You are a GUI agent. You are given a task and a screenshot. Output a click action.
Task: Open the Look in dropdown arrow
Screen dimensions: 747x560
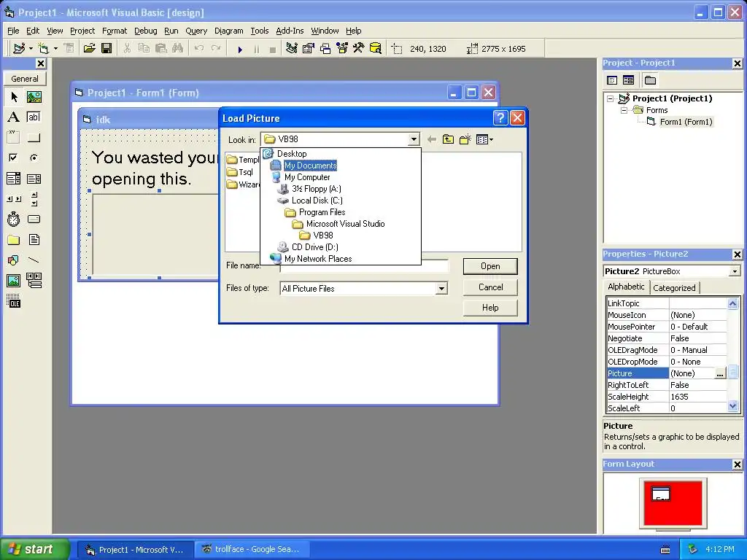point(414,139)
